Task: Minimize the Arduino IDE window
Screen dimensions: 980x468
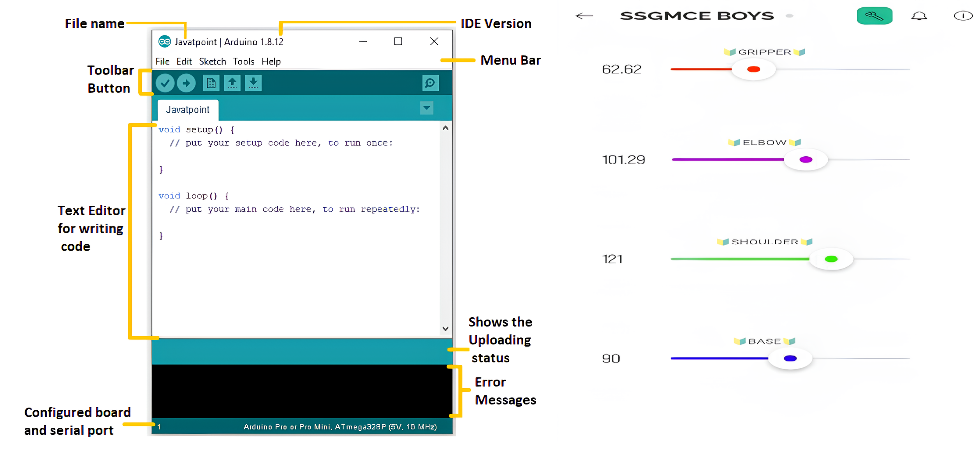Action: (x=363, y=41)
